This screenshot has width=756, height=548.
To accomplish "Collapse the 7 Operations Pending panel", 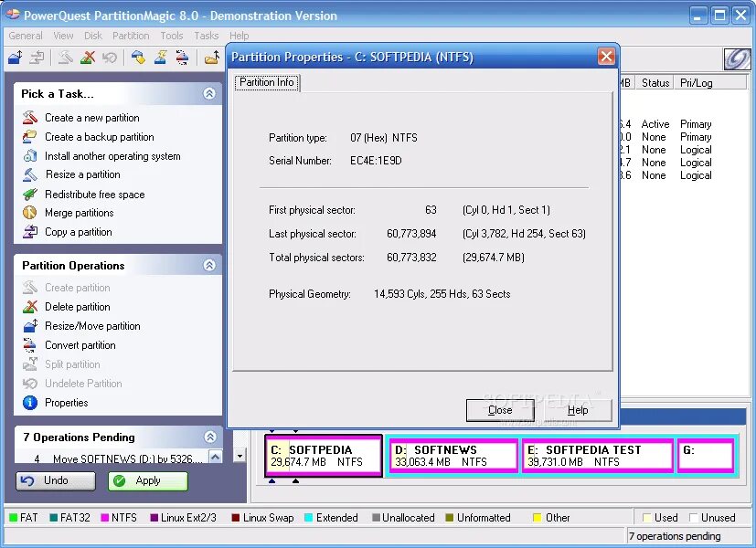I will (210, 437).
